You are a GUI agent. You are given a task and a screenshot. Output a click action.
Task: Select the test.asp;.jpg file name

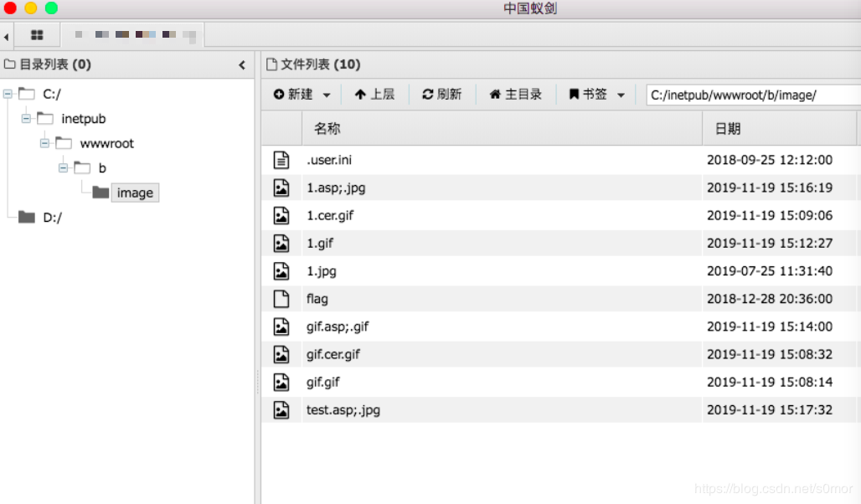tap(343, 409)
